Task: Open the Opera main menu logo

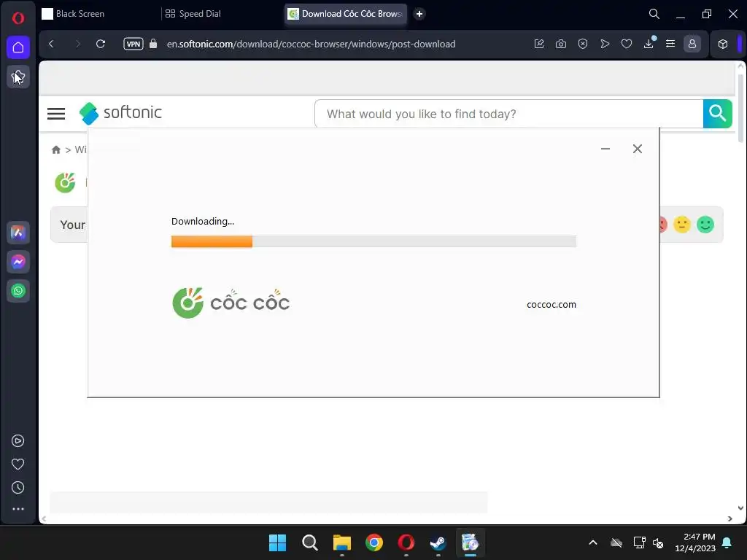Action: (18, 18)
